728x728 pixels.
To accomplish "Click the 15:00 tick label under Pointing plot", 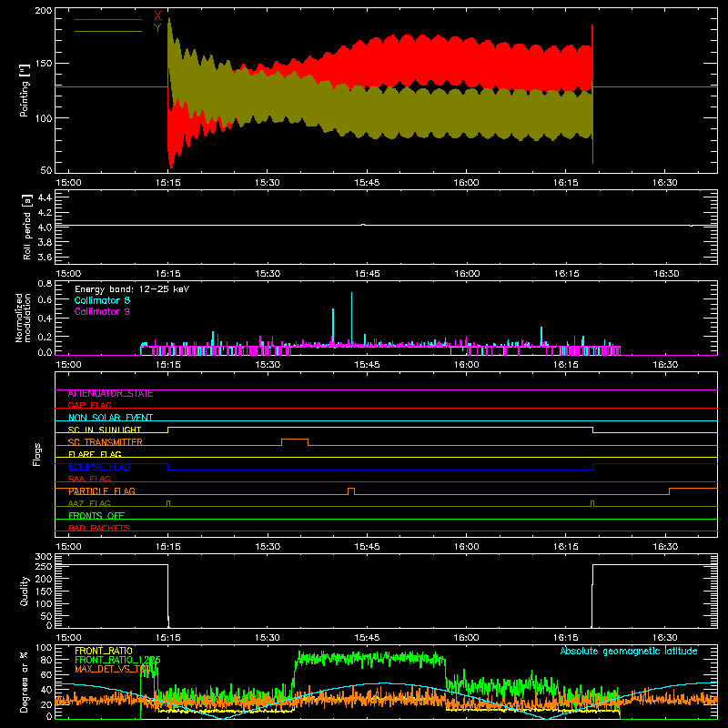I will coord(68,183).
